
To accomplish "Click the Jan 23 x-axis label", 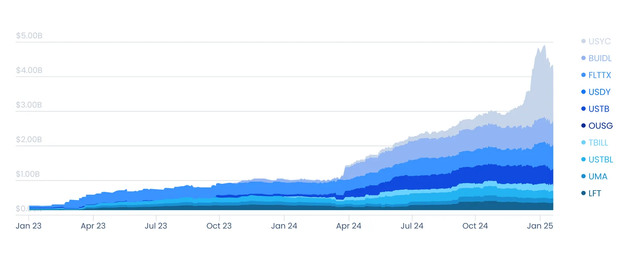I will pyautogui.click(x=29, y=226).
